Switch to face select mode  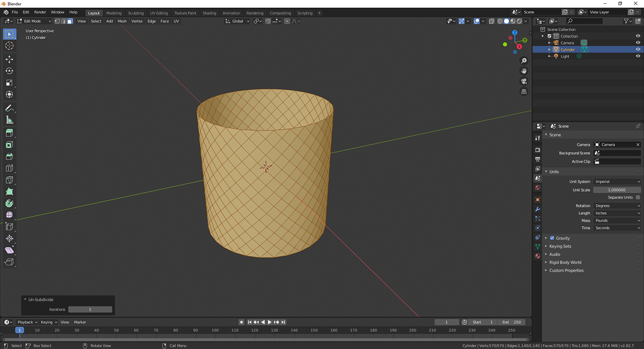[x=70, y=21]
